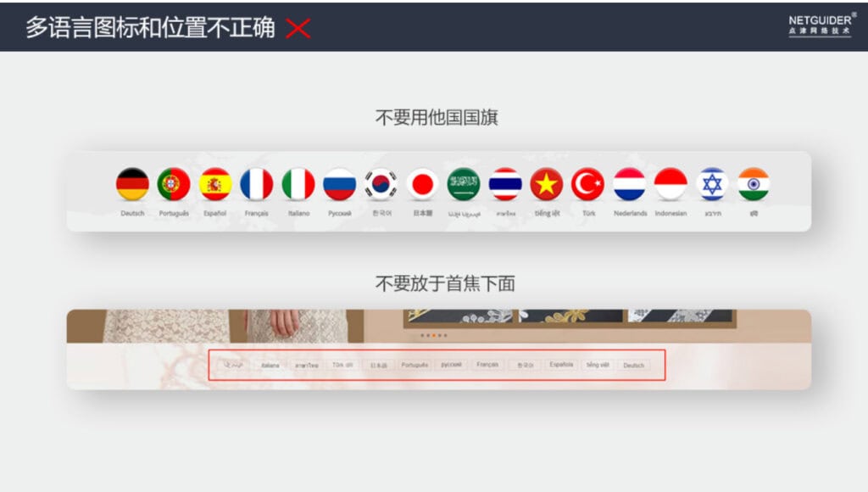Select the Vietnamese flag labeled tiếng việt
Viewport: 868px width, 492px height.
pyautogui.click(x=547, y=184)
